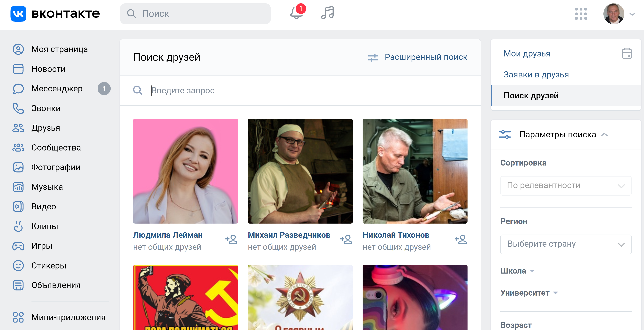
Task: Click the Стикеры smiley icon
Action: pos(18,266)
